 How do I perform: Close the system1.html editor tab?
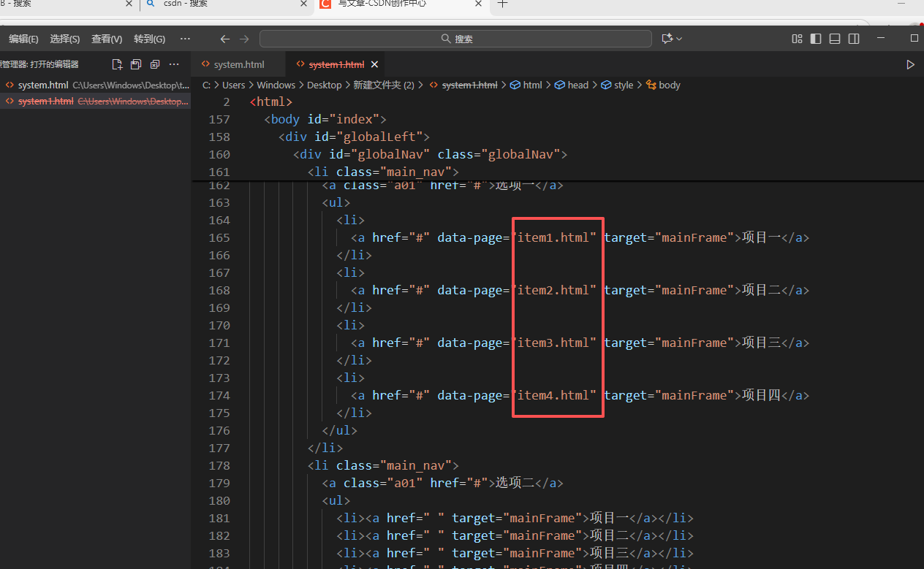(373, 64)
